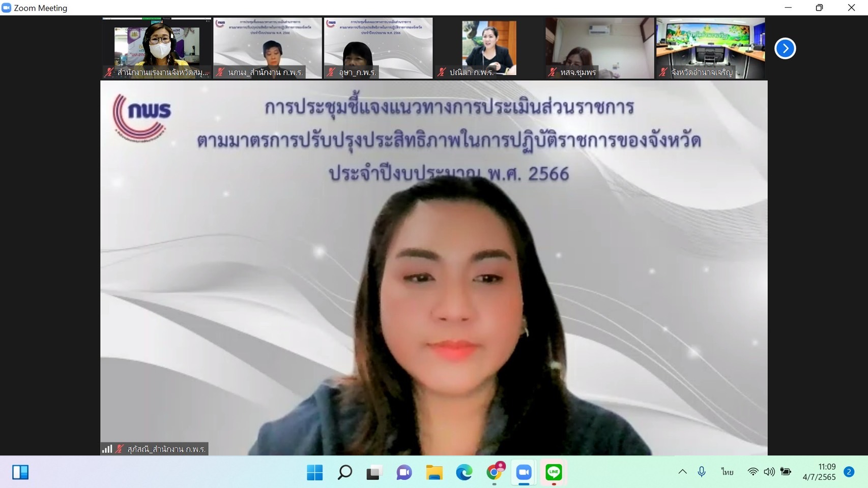Open the Widgets panel icon
The height and width of the screenshot is (488, 868).
(x=20, y=472)
